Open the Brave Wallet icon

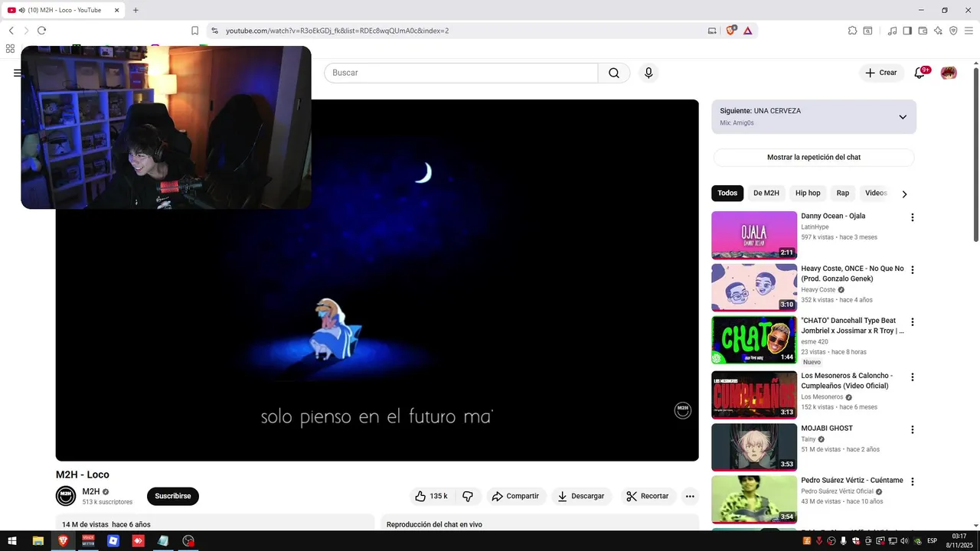(x=923, y=31)
